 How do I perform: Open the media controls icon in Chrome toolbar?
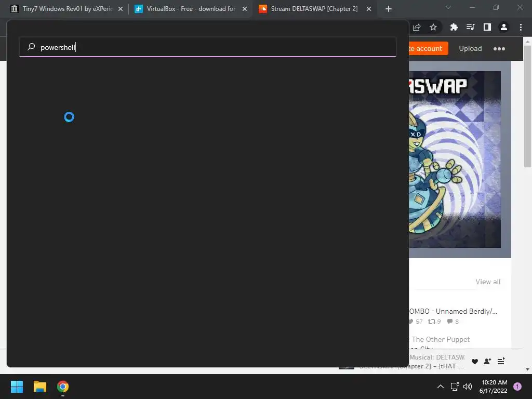coord(471,27)
